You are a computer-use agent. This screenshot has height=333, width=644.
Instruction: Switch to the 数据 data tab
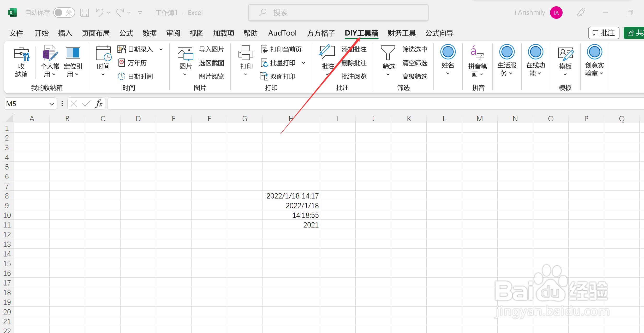[x=150, y=33]
